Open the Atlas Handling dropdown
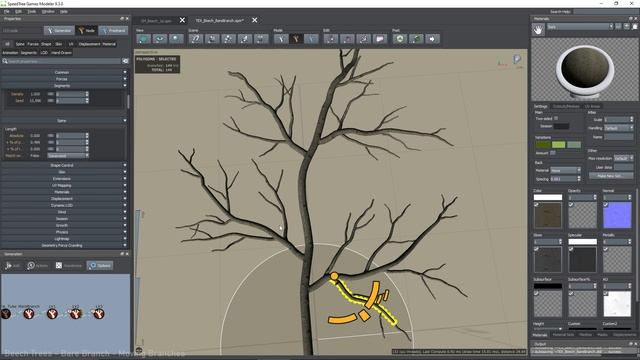 [x=618, y=128]
